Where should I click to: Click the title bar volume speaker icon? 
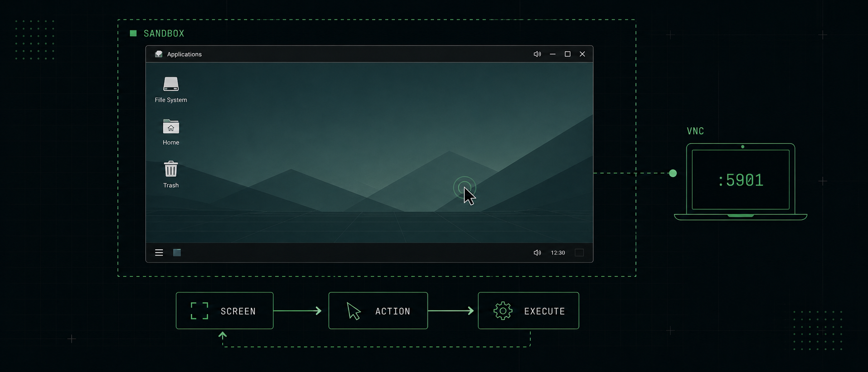point(537,54)
